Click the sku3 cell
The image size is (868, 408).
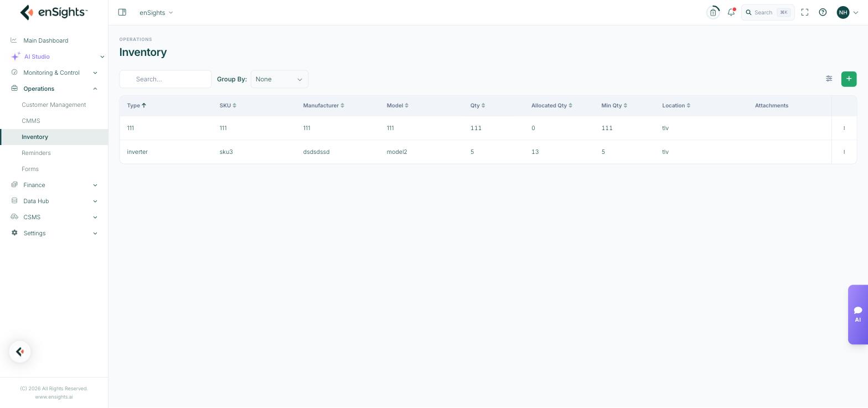(226, 152)
